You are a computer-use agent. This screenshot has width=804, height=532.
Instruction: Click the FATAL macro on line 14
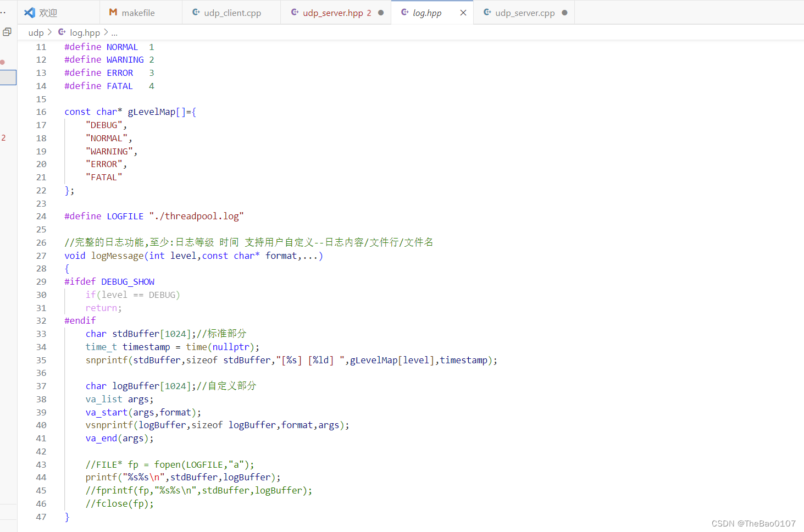[x=120, y=86]
